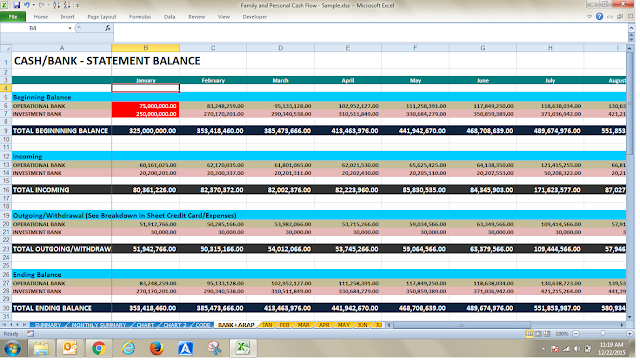The width and height of the screenshot is (640, 363).
Task: Click the Insert Function fx icon
Action: pos(107,28)
